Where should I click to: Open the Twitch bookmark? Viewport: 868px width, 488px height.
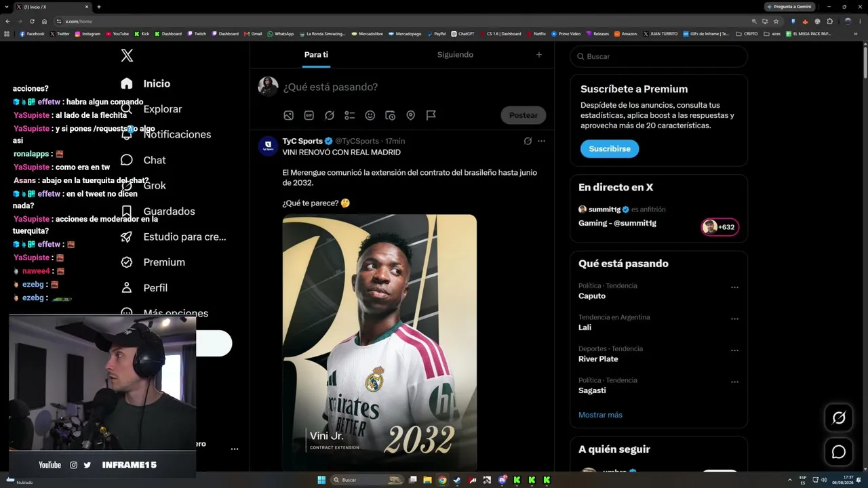(197, 34)
